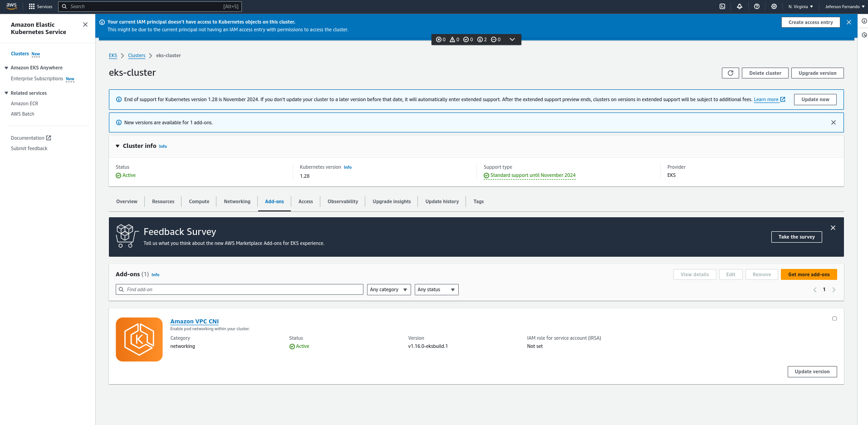Collapse the Cluster info section
The width and height of the screenshot is (868, 425).
tap(118, 146)
